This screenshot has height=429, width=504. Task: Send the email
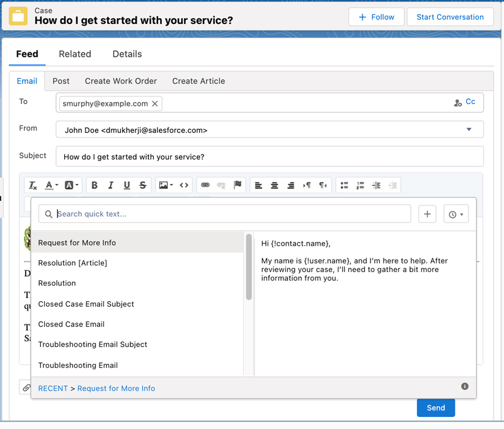(435, 408)
